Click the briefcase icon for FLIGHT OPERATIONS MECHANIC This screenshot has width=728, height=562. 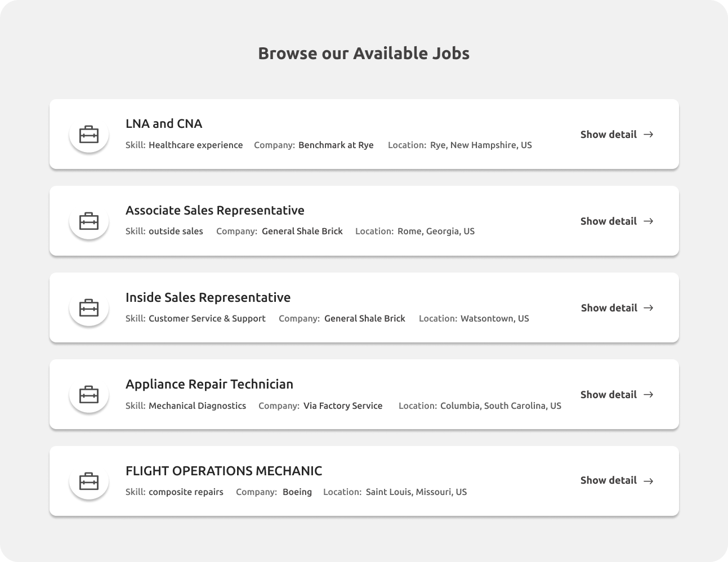point(88,480)
